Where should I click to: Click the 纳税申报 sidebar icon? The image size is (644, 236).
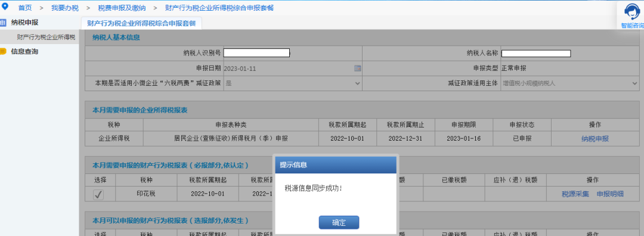[x=4, y=23]
